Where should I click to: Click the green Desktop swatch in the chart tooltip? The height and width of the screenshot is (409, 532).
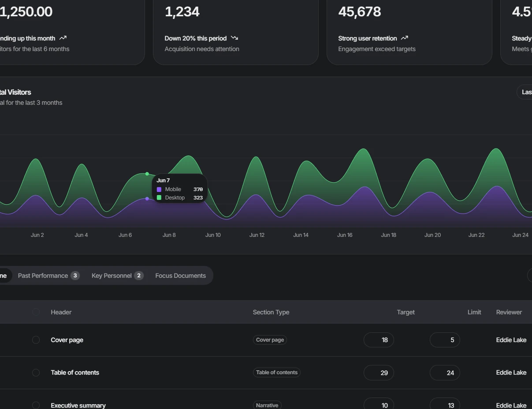[x=159, y=197]
